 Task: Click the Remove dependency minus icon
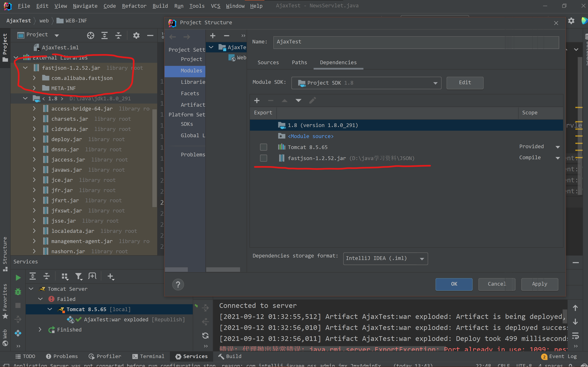point(270,100)
